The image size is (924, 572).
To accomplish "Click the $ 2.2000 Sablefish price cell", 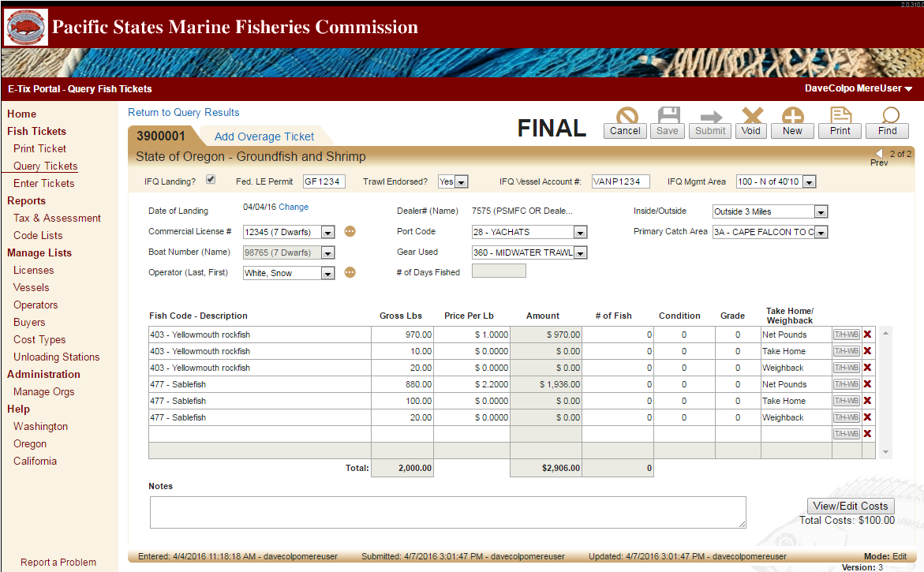I will (x=471, y=384).
